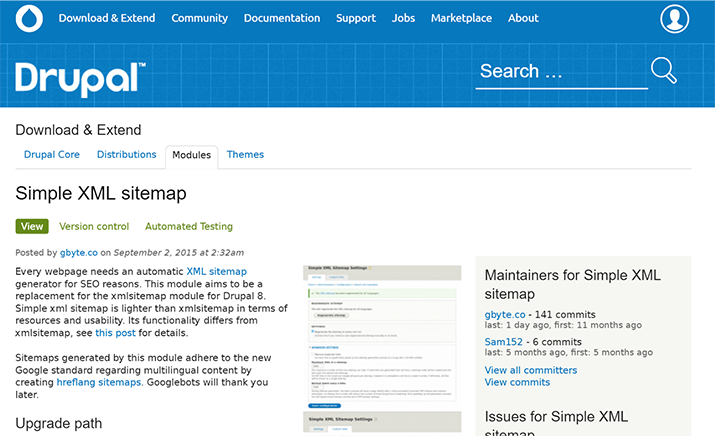The width and height of the screenshot is (715, 436).
Task: Click the large Drupal wordmark logo
Action: [80, 79]
